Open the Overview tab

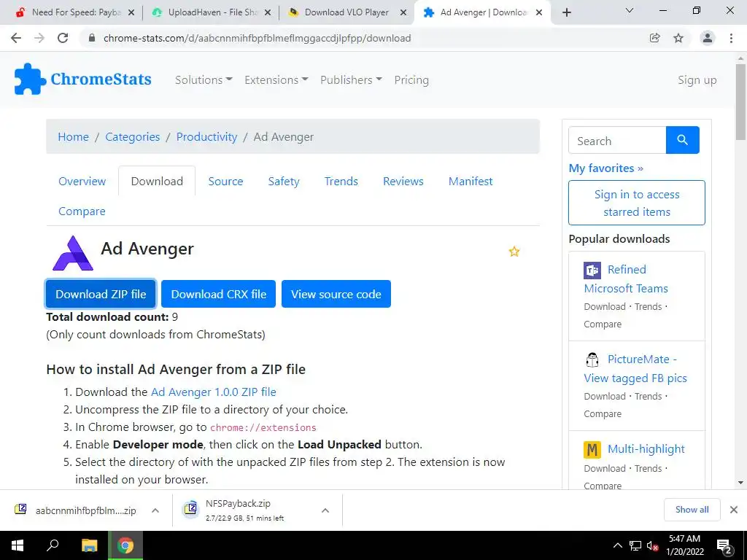click(82, 182)
